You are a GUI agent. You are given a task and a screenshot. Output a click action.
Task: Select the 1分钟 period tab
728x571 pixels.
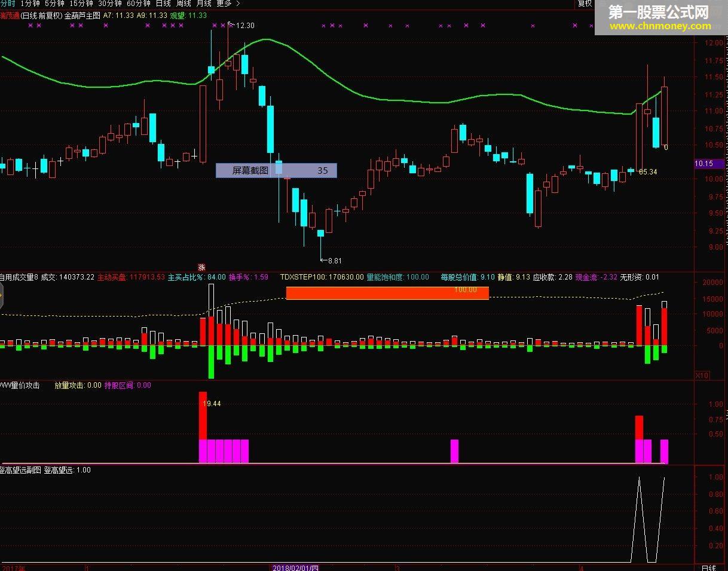tap(30, 4)
